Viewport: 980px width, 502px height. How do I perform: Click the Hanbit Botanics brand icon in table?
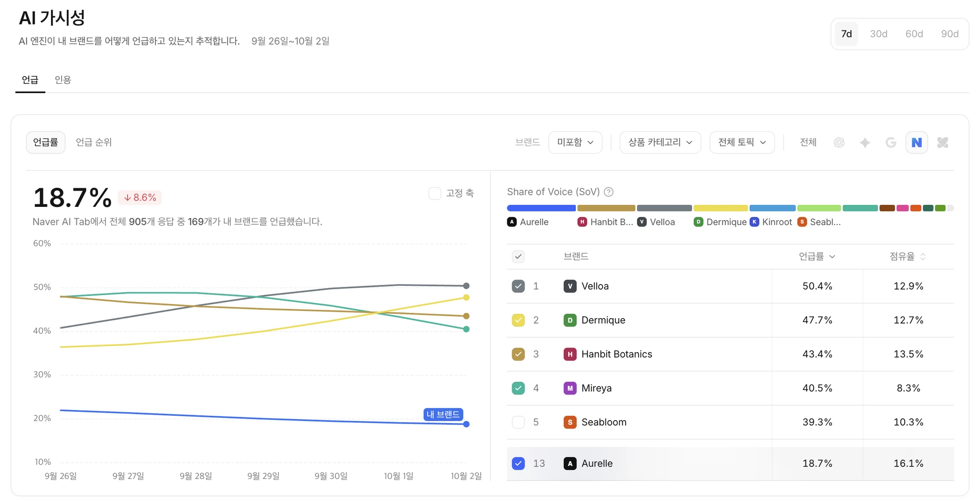(x=570, y=354)
